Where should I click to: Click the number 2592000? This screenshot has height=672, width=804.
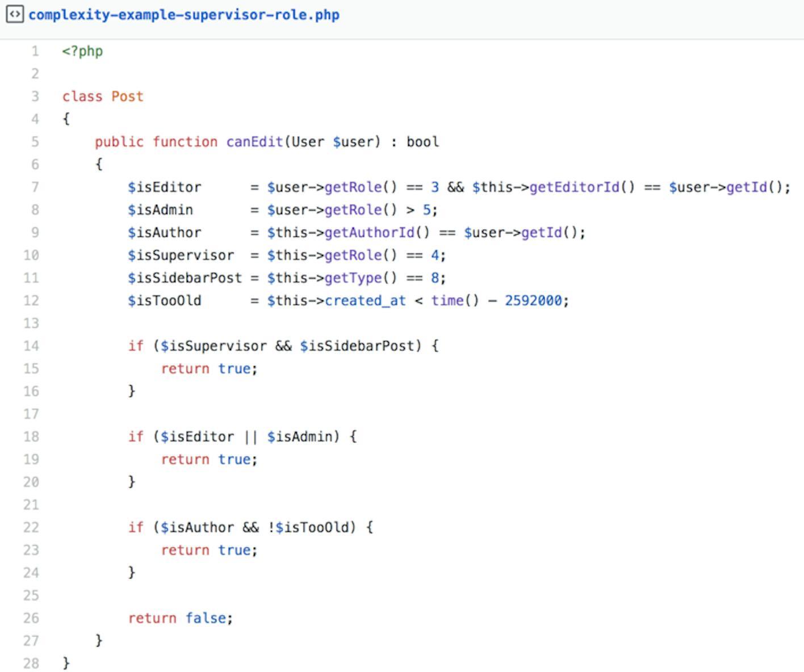click(x=533, y=301)
